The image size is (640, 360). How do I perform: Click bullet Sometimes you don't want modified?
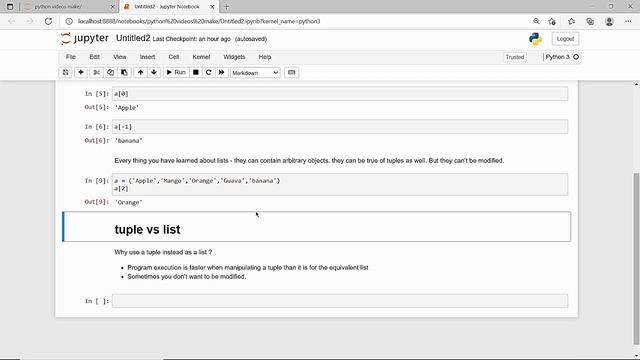coord(187,277)
